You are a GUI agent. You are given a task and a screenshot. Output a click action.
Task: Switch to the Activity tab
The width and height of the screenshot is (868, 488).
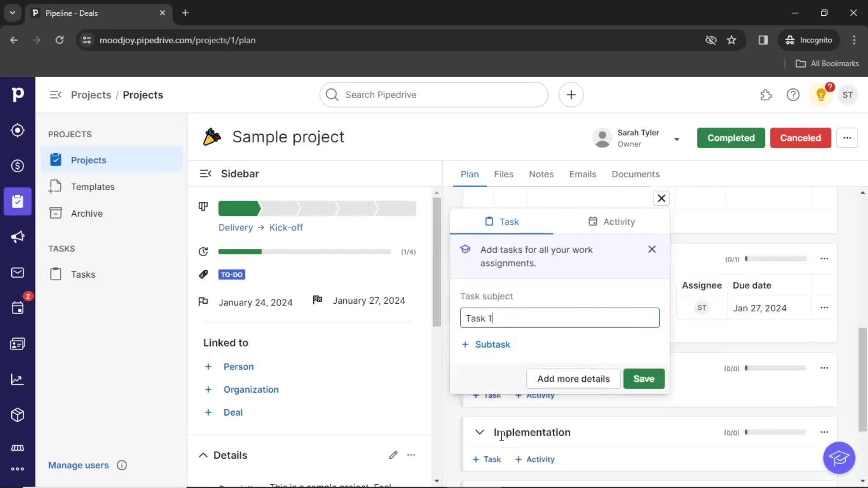click(610, 222)
